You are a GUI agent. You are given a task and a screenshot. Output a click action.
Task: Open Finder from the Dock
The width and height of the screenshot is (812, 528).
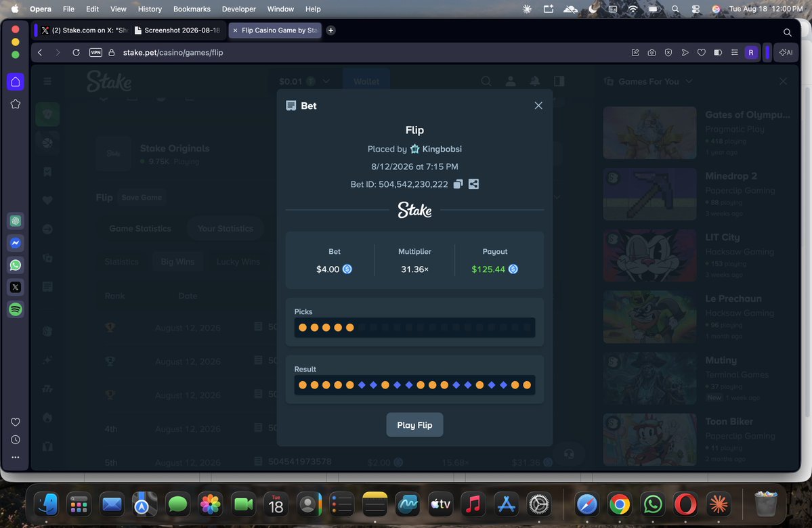tap(47, 504)
